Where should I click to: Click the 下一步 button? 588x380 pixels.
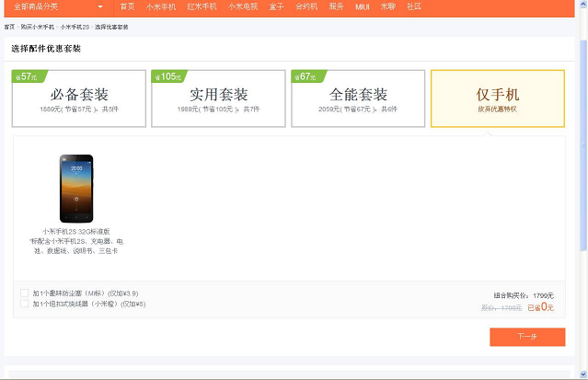pyautogui.click(x=527, y=337)
